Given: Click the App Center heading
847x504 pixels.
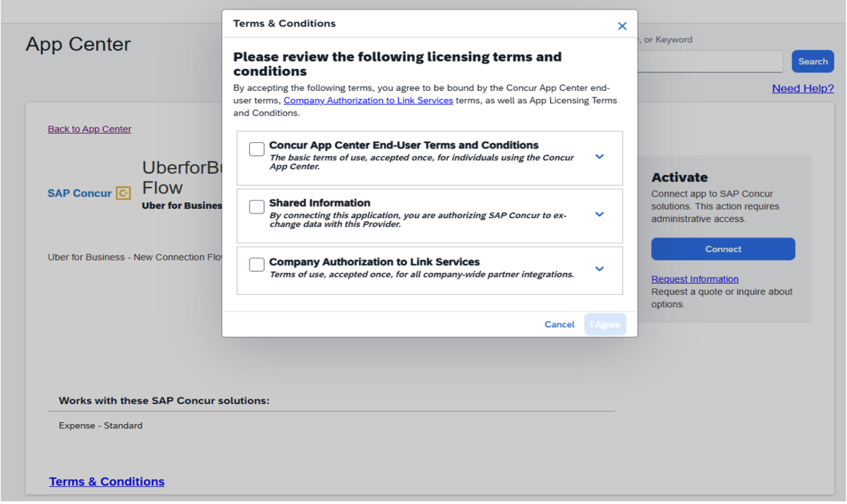Looking at the screenshot, I should pos(78,44).
